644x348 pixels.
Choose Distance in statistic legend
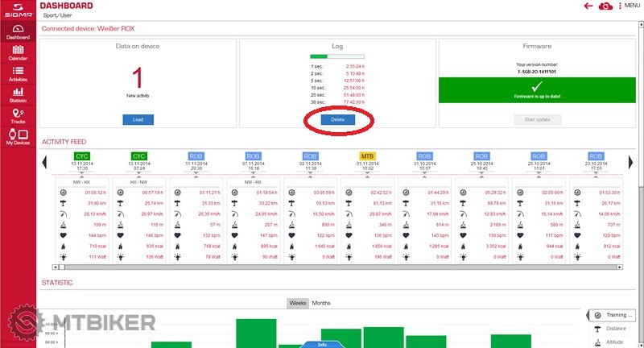613,329
